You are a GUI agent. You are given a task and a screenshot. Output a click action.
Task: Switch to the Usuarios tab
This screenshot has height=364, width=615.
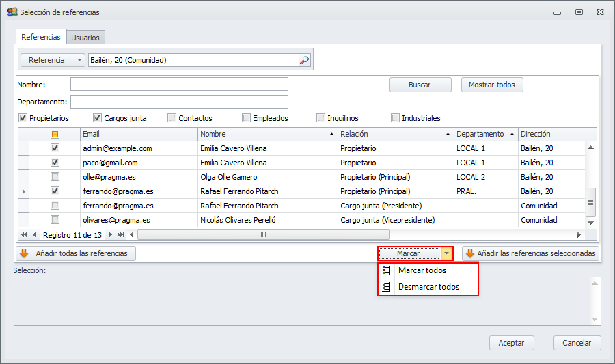[x=85, y=38]
